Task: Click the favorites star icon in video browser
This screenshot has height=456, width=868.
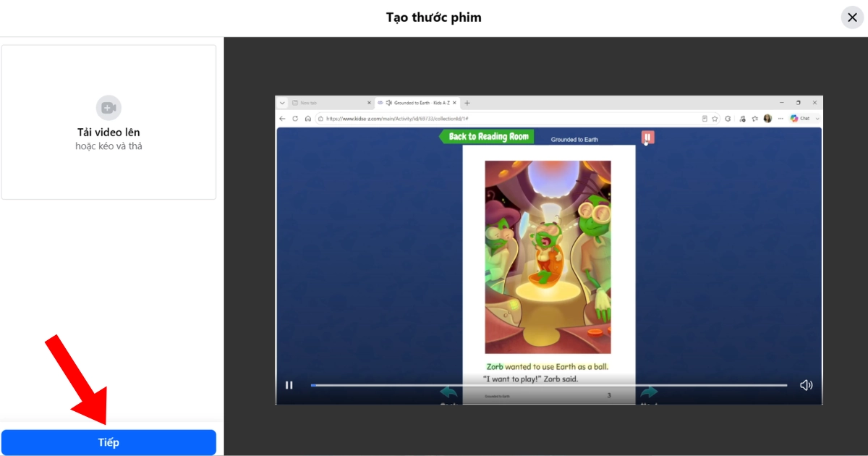Action: pyautogui.click(x=715, y=118)
